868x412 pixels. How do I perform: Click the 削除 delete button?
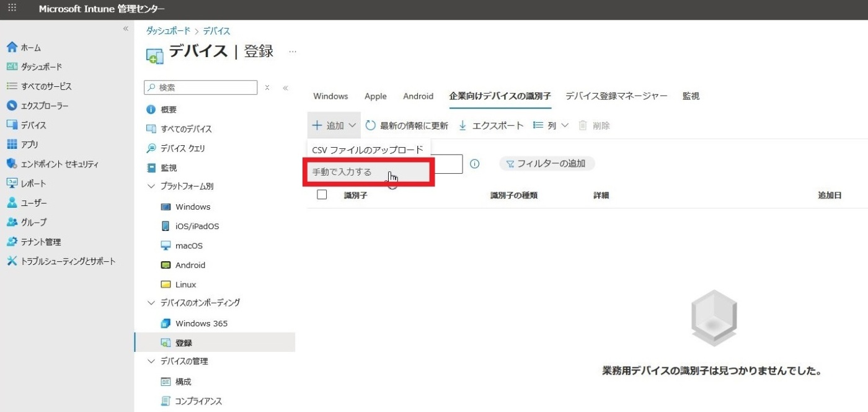(x=594, y=125)
